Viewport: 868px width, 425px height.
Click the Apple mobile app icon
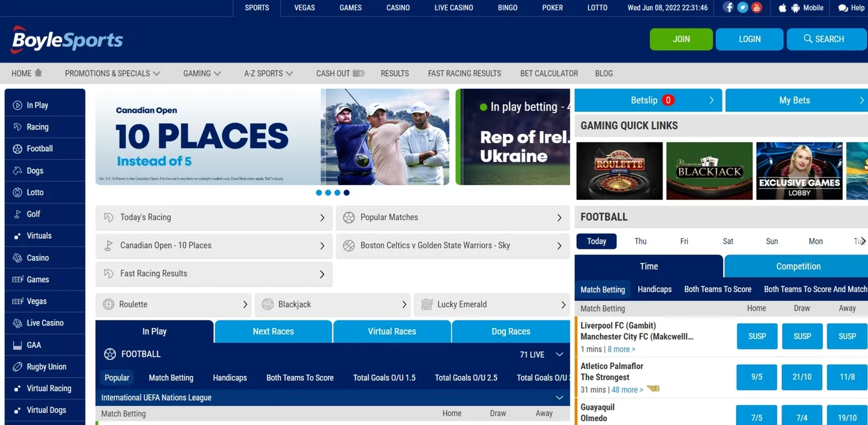click(782, 8)
